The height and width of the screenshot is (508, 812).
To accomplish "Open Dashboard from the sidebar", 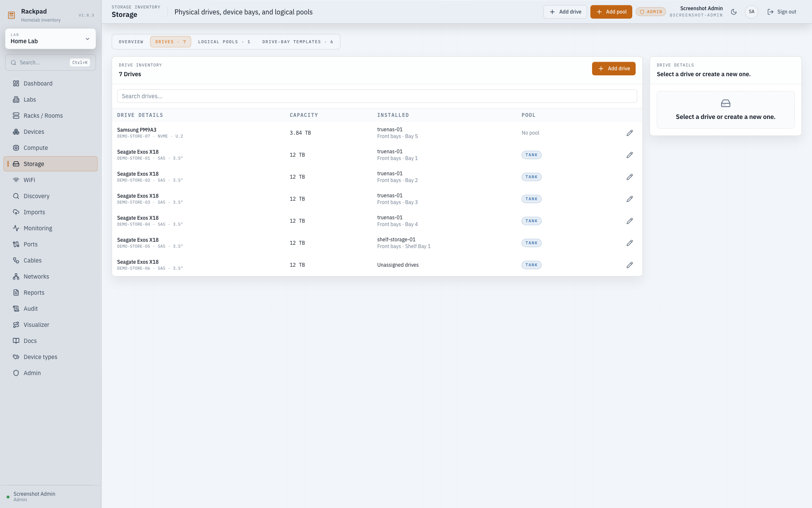I will coord(50,83).
